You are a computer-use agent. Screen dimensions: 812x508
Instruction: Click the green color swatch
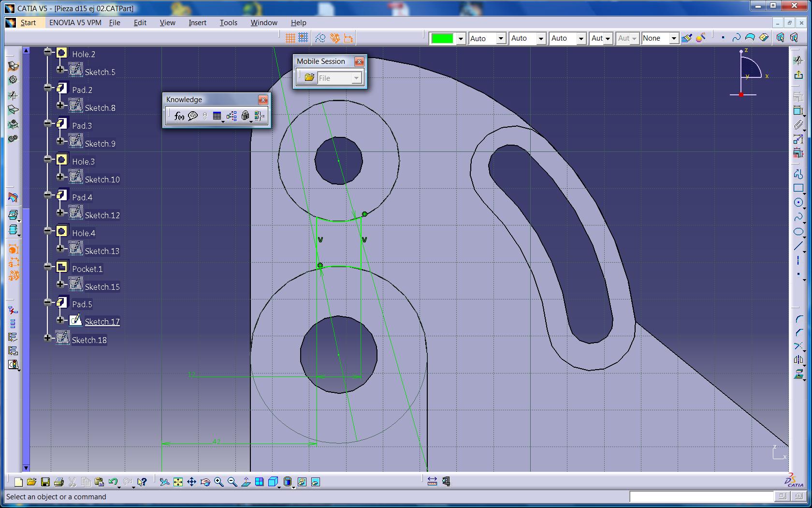tap(442, 38)
